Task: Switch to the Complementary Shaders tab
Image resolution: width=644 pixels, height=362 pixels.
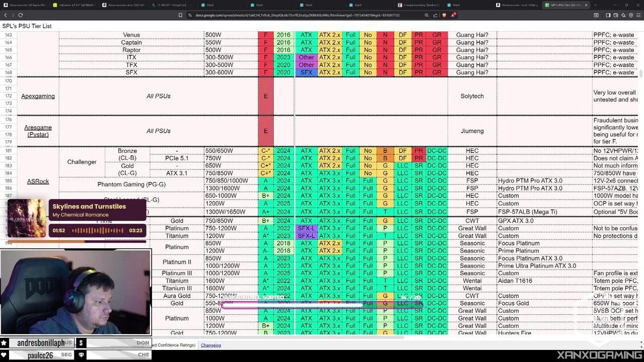Action: [420, 5]
